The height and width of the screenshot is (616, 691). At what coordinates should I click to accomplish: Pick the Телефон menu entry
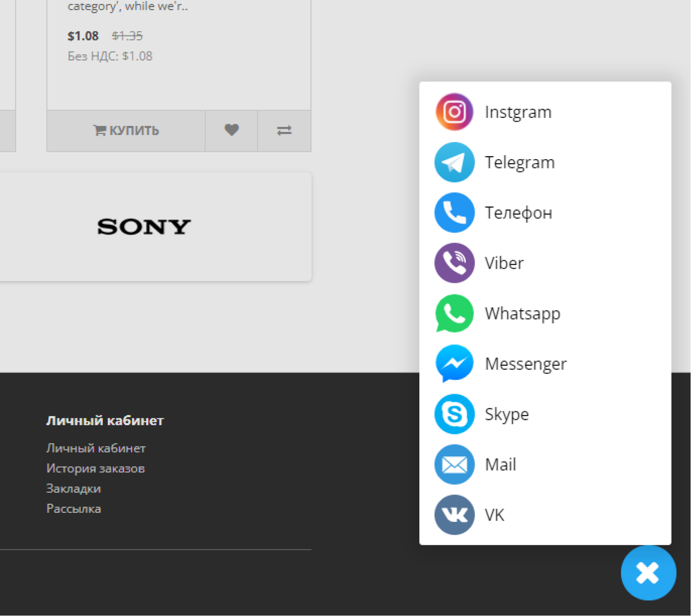click(x=518, y=213)
